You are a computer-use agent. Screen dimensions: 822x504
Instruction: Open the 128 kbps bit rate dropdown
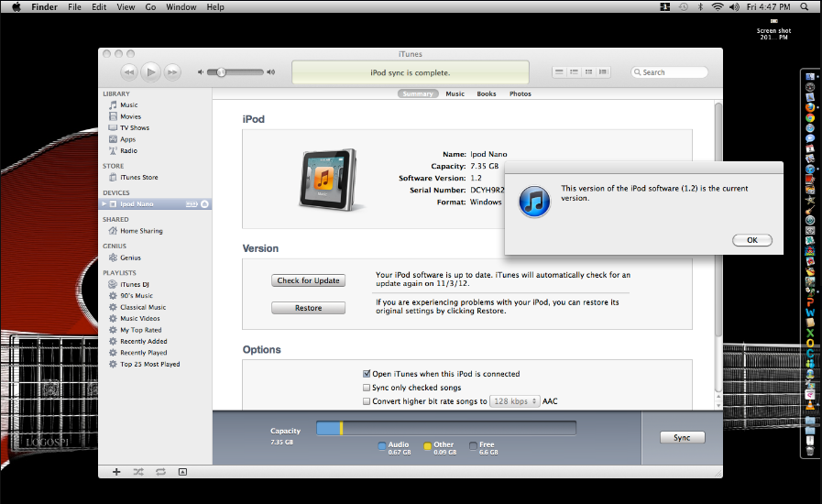point(514,401)
